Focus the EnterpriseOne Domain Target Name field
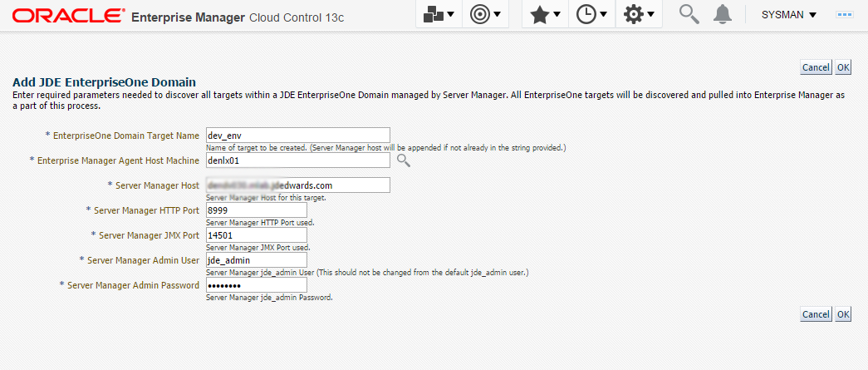Viewport: 868px width, 370px height. click(297, 135)
